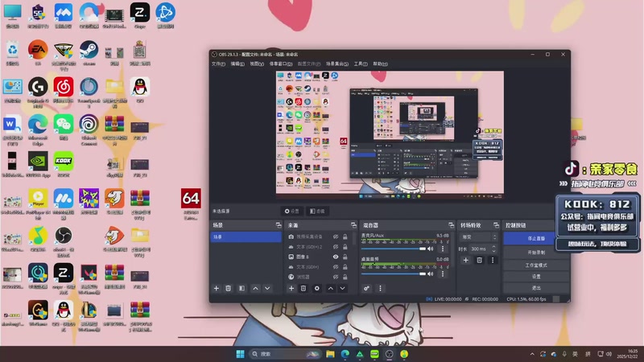644x362 pixels.
Task: Toggle visibility eye of 文本 (GDI+) 2 source
Action: pyautogui.click(x=336, y=247)
